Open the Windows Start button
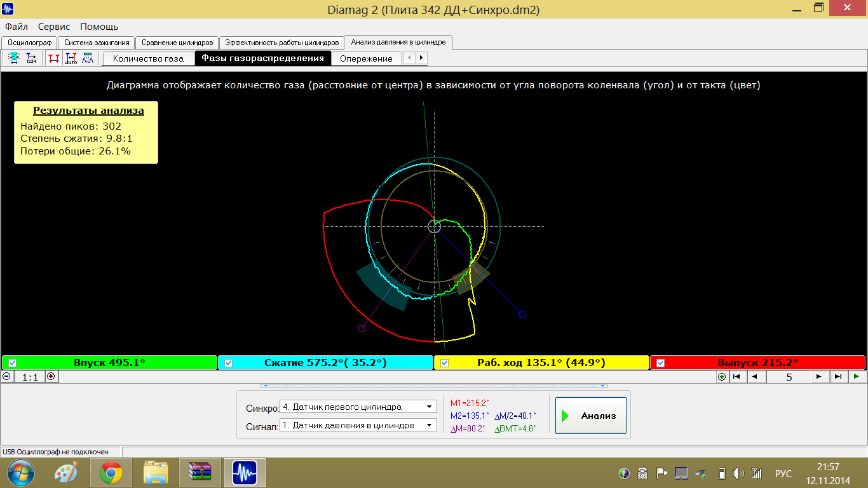 21,473
